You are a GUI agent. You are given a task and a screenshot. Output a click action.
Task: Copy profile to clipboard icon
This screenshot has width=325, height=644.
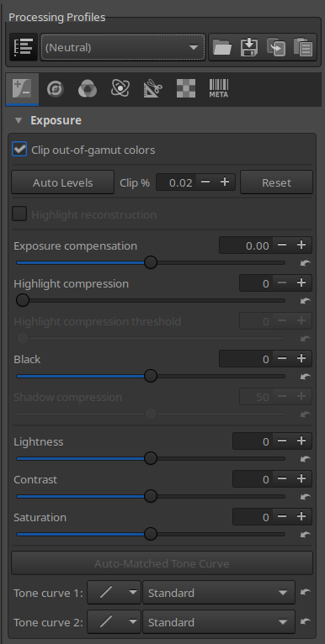point(276,47)
